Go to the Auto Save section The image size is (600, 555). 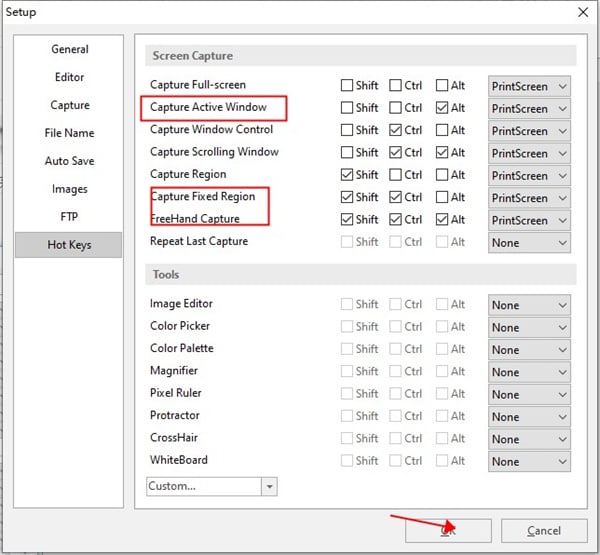point(69,161)
